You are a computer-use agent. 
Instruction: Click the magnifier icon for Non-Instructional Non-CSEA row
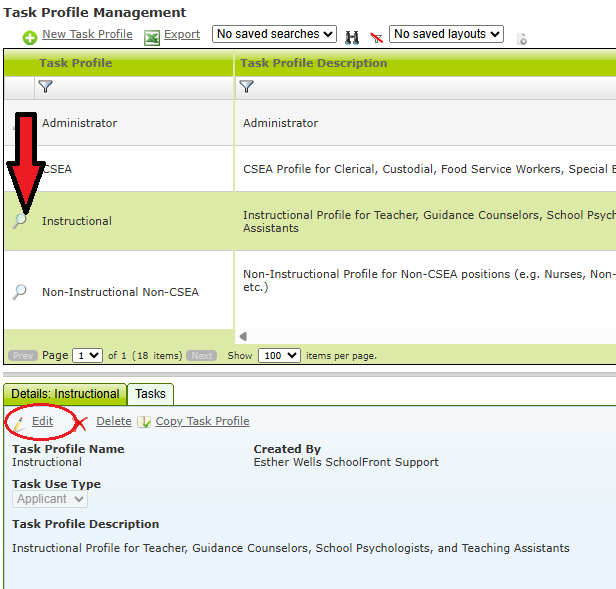19,292
